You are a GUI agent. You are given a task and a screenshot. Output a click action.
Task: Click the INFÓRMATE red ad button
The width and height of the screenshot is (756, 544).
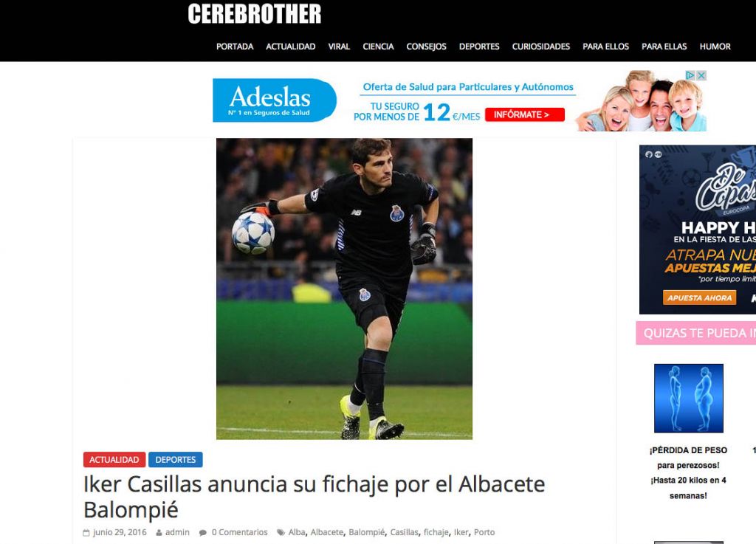click(525, 114)
